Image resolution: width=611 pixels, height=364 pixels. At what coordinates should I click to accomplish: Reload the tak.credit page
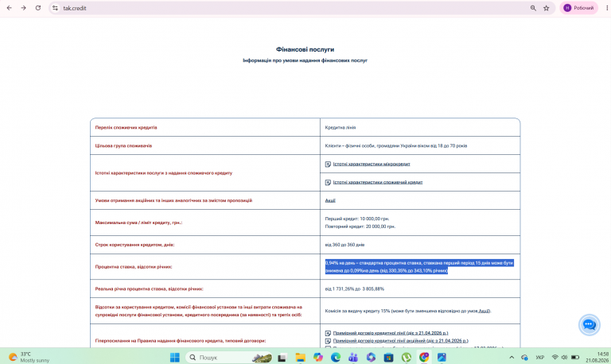pyautogui.click(x=38, y=8)
